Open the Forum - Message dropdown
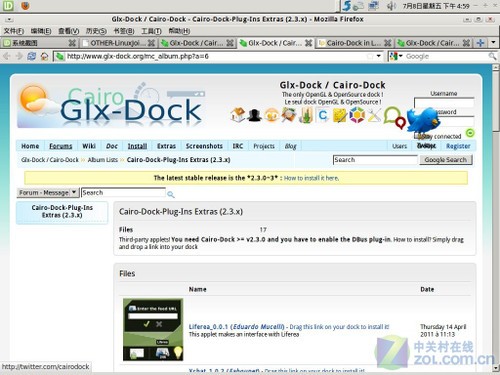 click(48, 193)
